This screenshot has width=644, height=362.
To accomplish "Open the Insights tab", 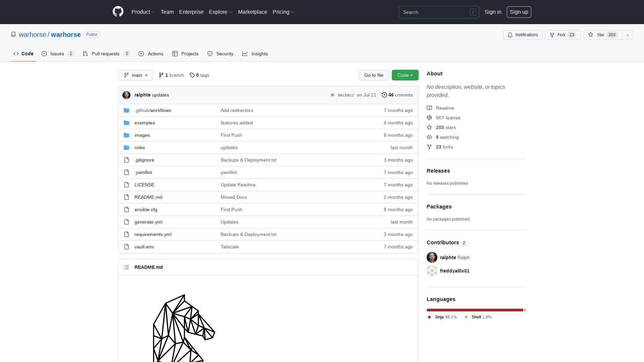I will [255, 54].
